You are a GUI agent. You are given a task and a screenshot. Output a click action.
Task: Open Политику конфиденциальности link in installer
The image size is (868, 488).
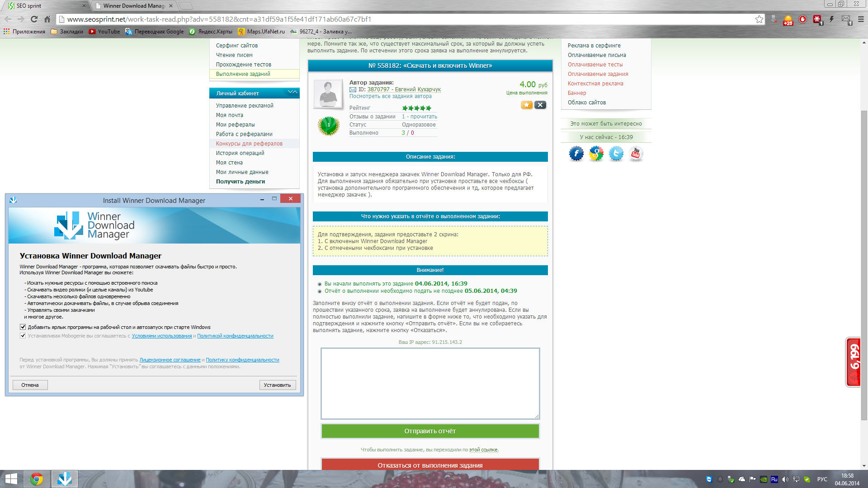click(242, 360)
